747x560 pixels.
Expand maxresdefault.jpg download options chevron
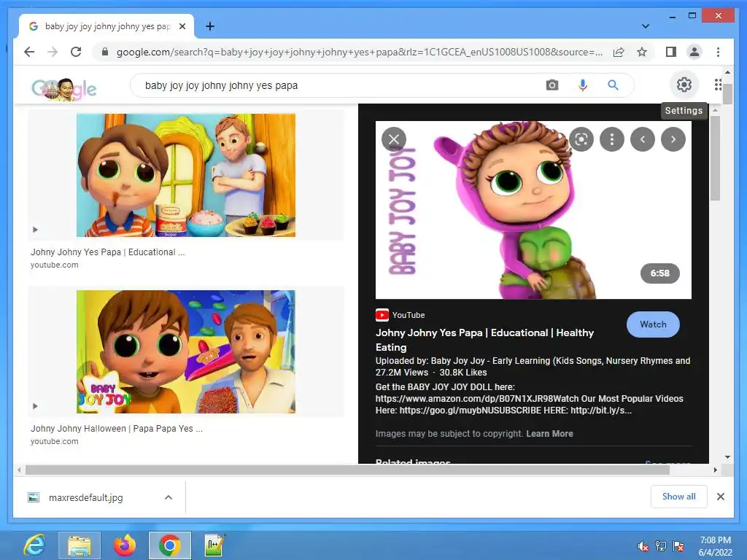pyautogui.click(x=169, y=497)
